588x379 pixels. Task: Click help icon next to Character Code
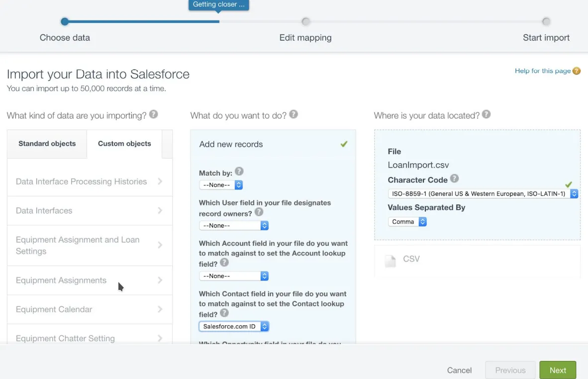tap(455, 179)
